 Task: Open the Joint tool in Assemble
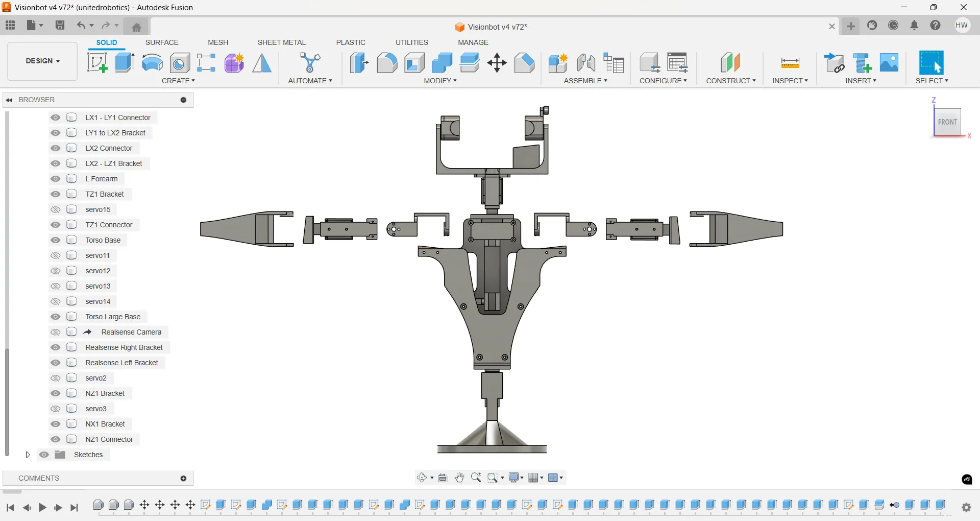586,63
